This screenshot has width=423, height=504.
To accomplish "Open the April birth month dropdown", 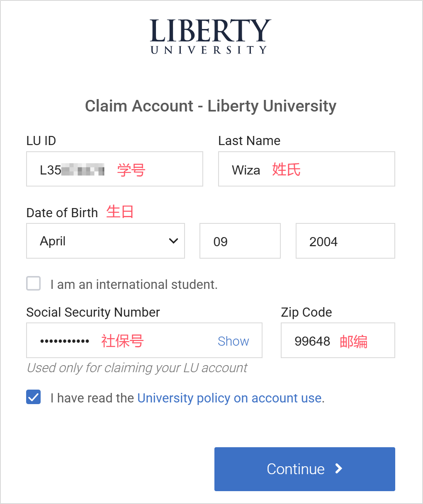I will pyautogui.click(x=105, y=241).
